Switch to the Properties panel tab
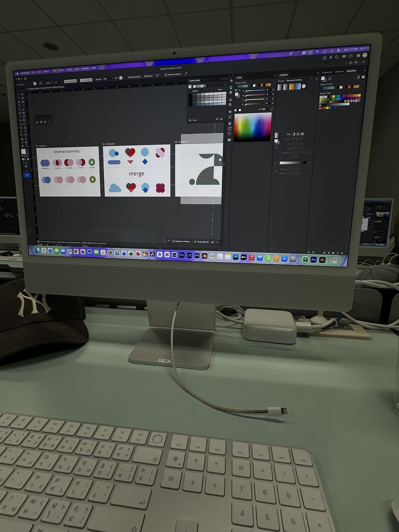399x532 pixels. (327, 72)
